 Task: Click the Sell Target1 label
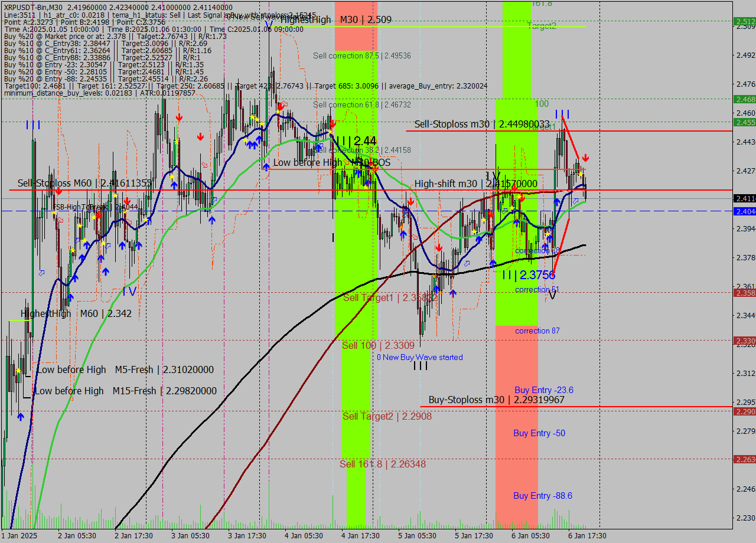click(390, 297)
